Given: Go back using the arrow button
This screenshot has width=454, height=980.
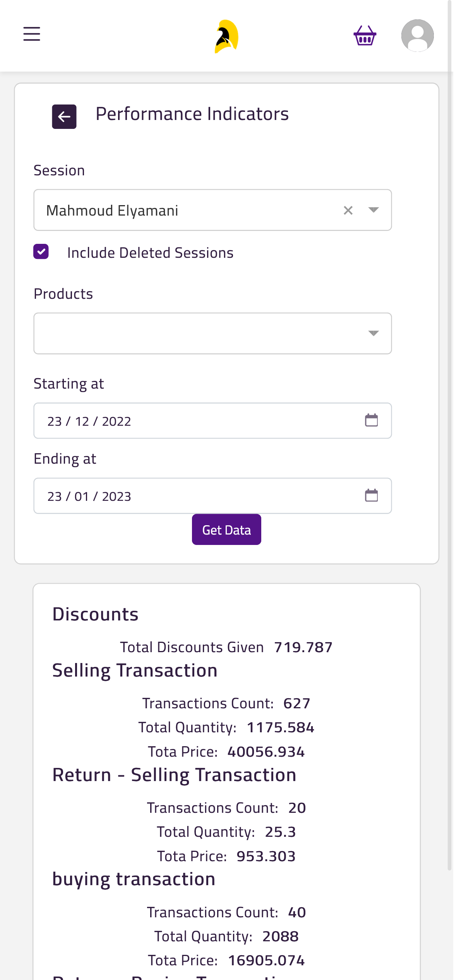Looking at the screenshot, I should tap(64, 117).
